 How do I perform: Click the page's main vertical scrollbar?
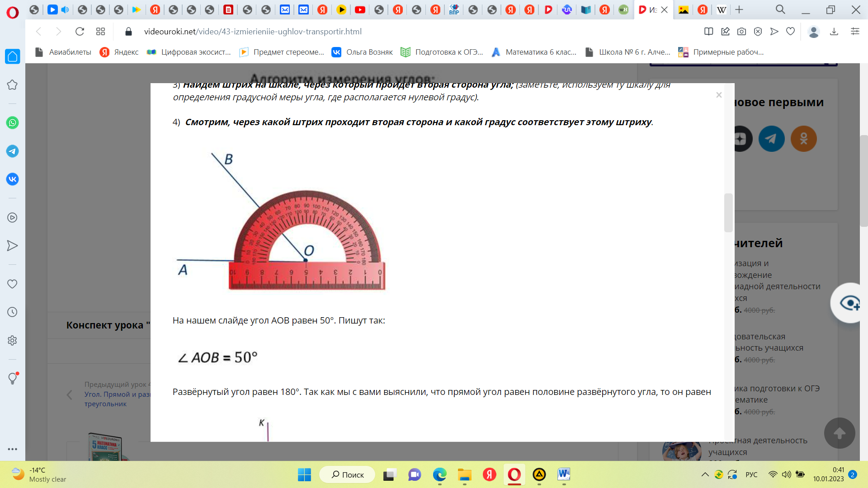pyautogui.click(x=864, y=181)
